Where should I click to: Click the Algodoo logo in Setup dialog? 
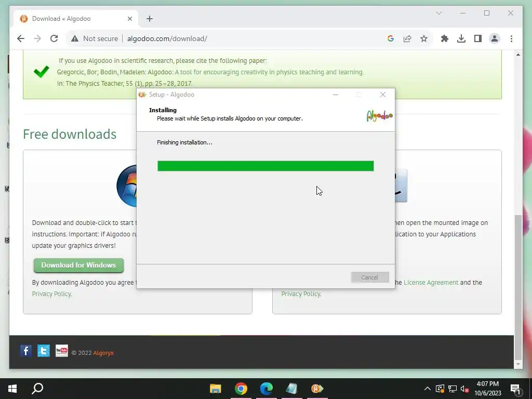(x=379, y=116)
